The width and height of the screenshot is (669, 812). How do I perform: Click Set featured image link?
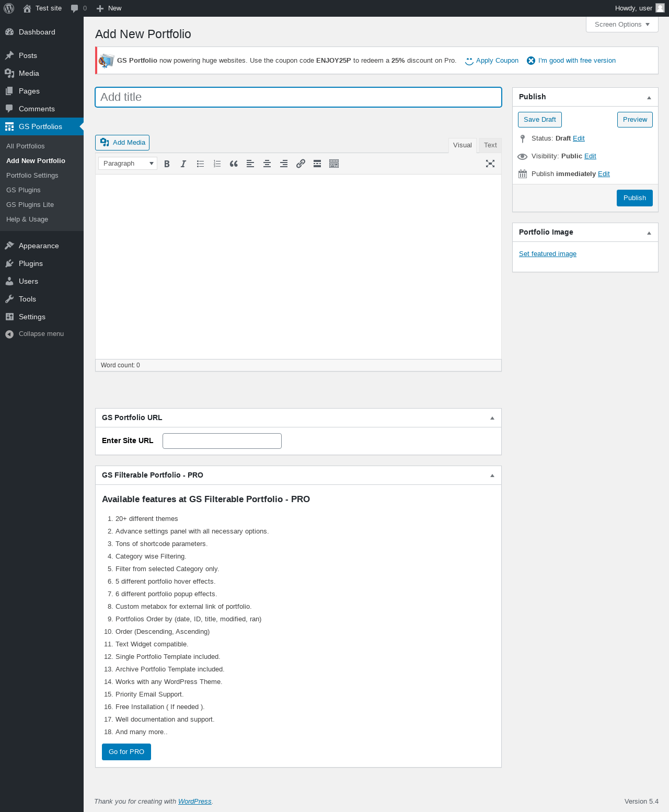pos(548,254)
